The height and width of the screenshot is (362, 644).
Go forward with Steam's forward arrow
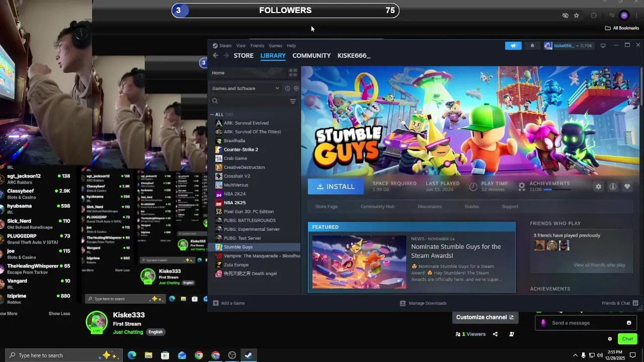click(226, 55)
